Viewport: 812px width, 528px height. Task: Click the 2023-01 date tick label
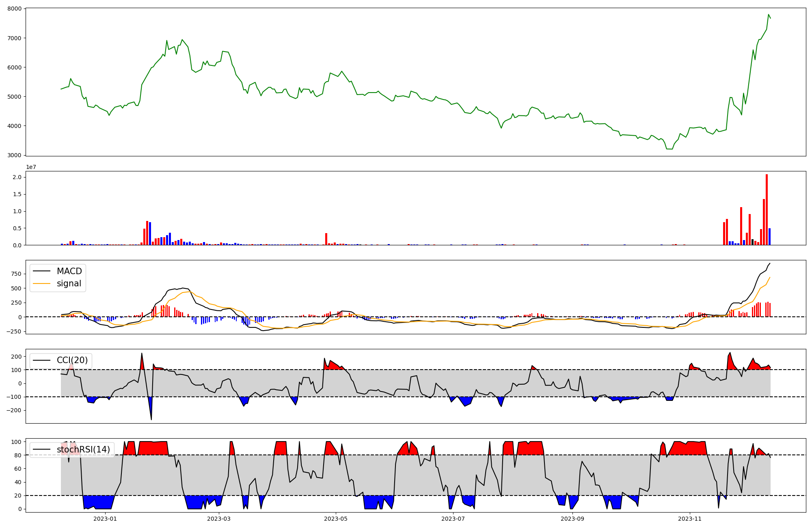coord(105,519)
